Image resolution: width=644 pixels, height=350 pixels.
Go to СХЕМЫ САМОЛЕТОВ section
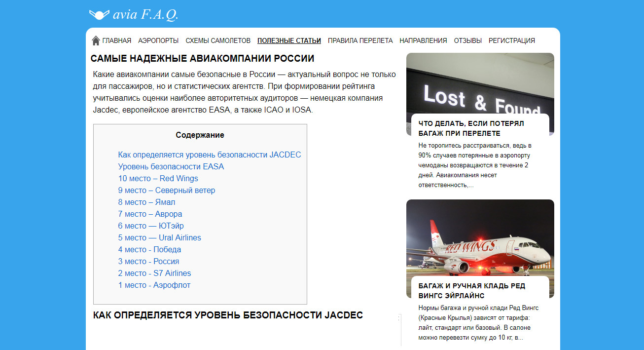click(x=218, y=40)
